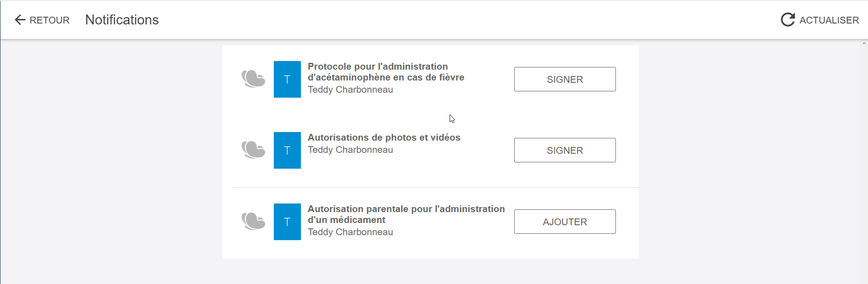Image resolution: width=868 pixels, height=284 pixels.
Task: Click Teddy Charbonneau under the photos authorization
Action: click(350, 150)
